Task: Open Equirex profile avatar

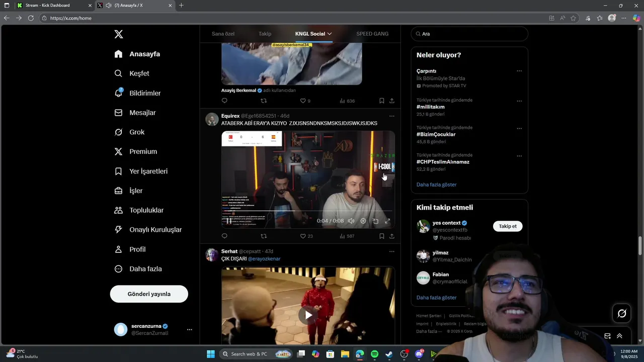Action: 212,119
